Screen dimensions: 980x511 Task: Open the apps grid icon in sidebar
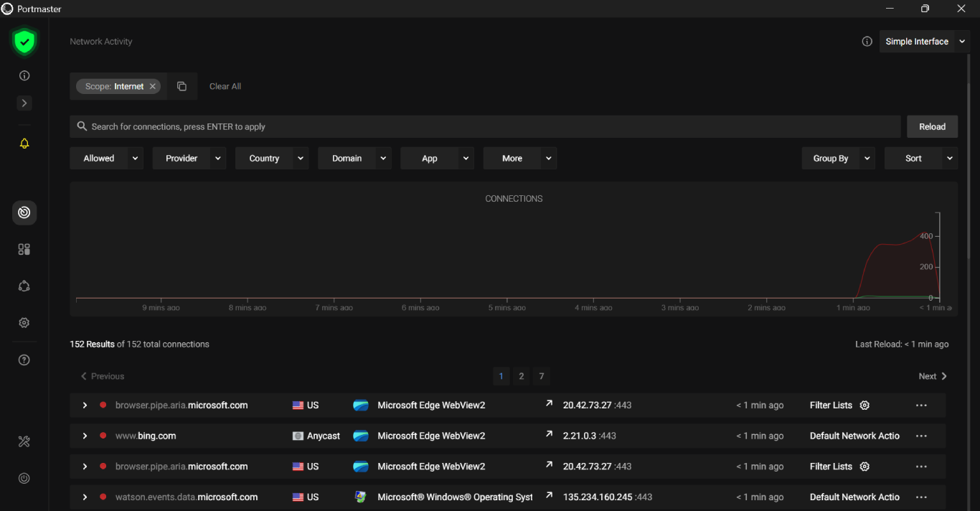click(24, 250)
